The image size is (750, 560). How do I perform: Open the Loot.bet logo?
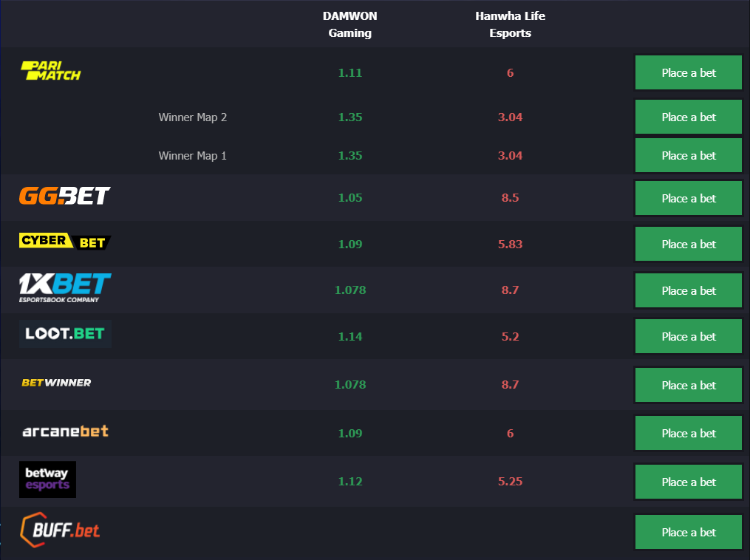[x=65, y=334]
